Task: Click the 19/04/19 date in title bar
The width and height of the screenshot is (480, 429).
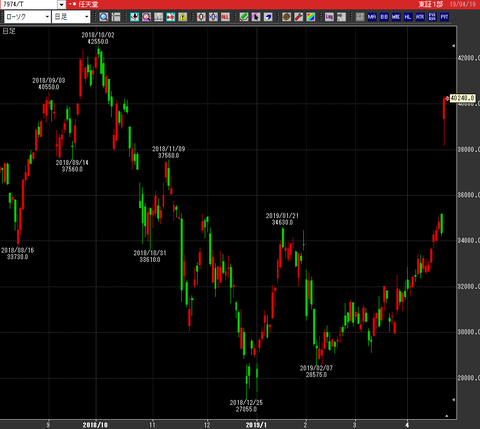Action: point(463,4)
